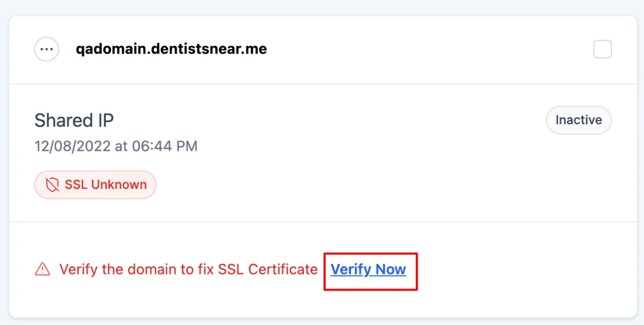The height and width of the screenshot is (325, 644).
Task: Click the alert triangle beside the SSL Certificate warning
Action: pyautogui.click(x=42, y=269)
